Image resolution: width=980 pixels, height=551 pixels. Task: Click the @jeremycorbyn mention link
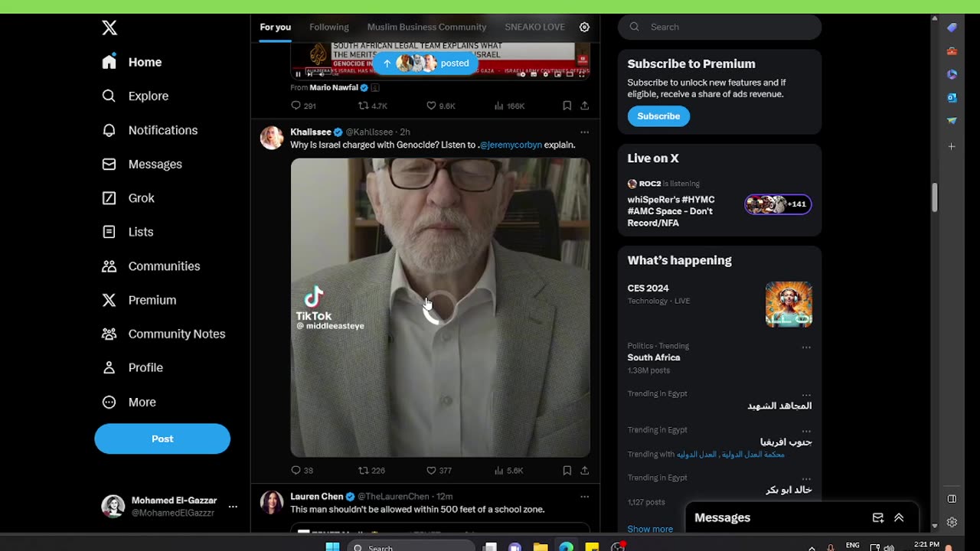511,145
